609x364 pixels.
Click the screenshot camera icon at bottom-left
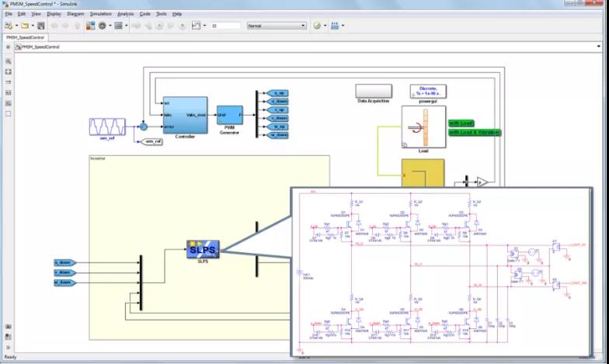[8, 326]
